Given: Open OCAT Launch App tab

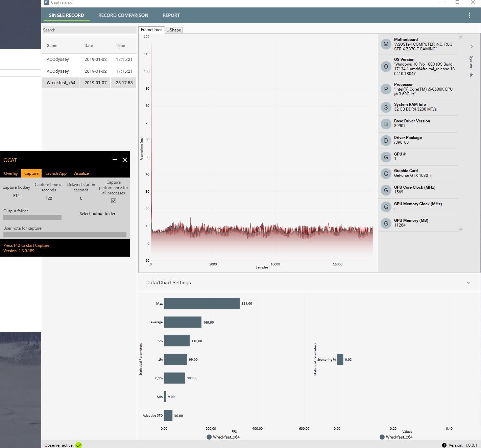Looking at the screenshot, I should 56,173.
